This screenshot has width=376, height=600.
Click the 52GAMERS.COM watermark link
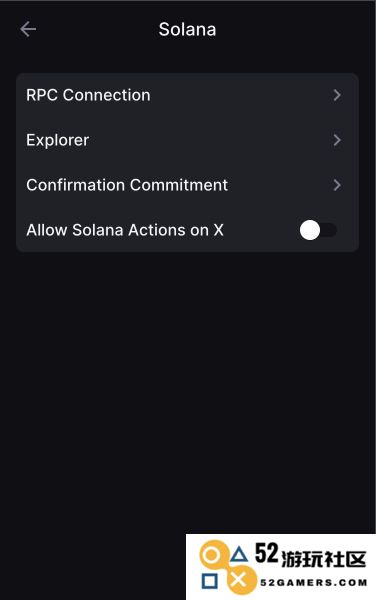[313, 583]
